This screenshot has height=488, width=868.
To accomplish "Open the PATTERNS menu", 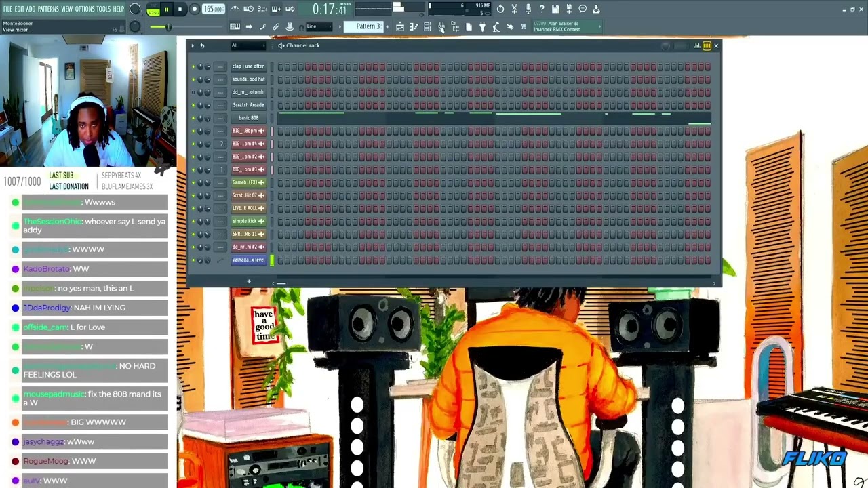I will tap(48, 9).
